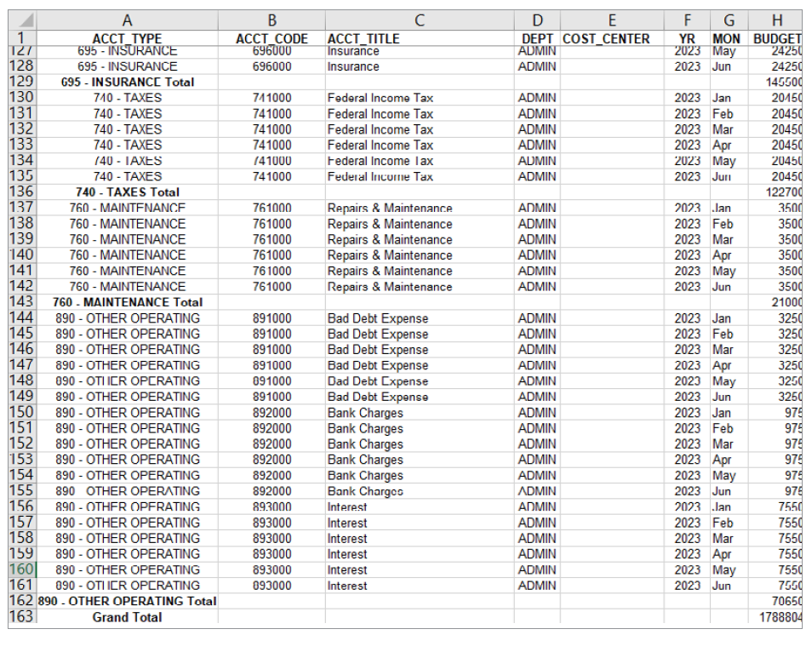Select row 129 header
Screen dimensions: 812x652
22,82
